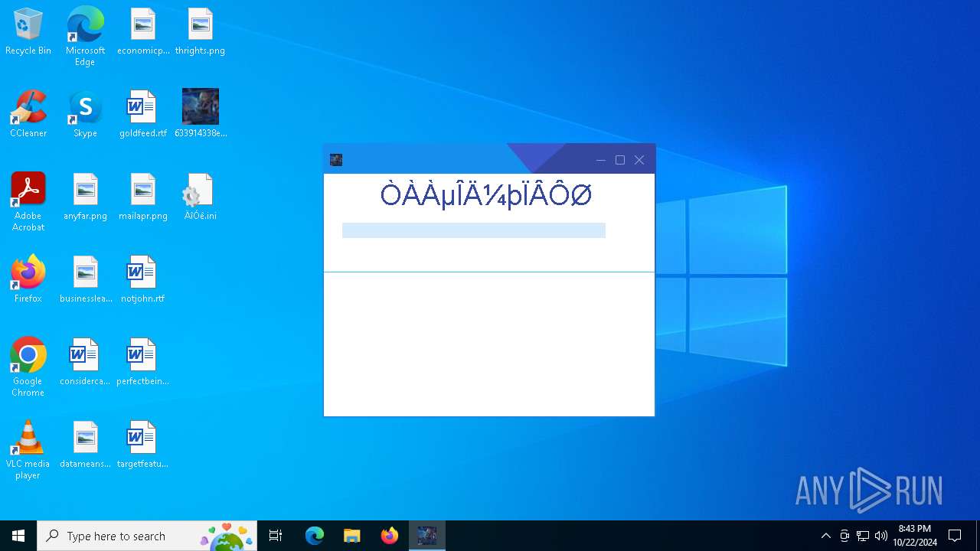This screenshot has height=551, width=980.
Task: Show hidden system tray icons
Action: pos(825,536)
